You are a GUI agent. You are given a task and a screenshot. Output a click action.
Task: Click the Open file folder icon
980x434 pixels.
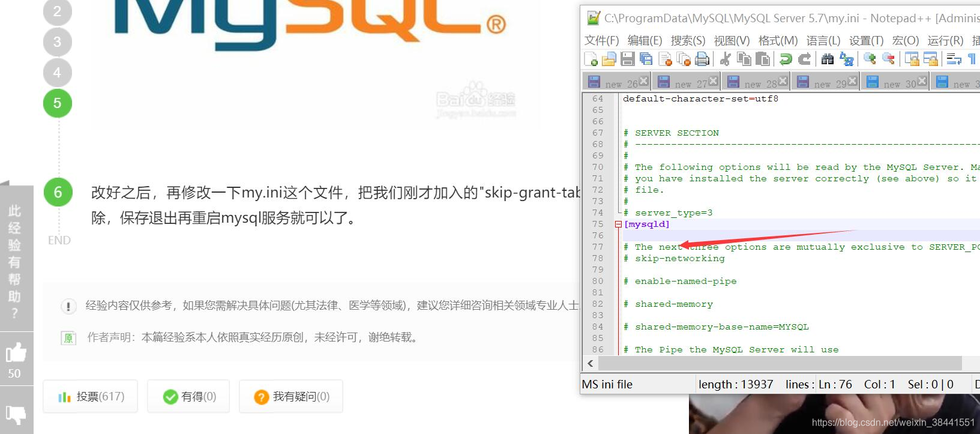click(x=609, y=59)
